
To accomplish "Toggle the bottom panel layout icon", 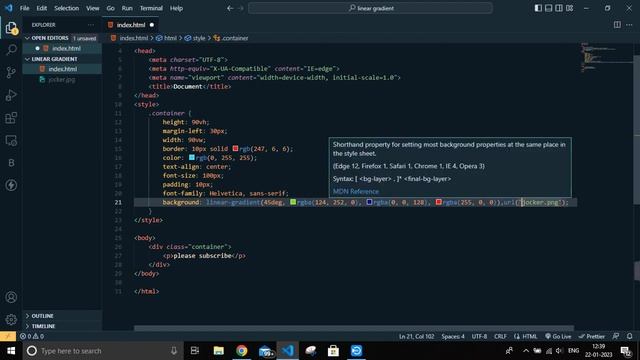I will pyautogui.click(x=549, y=8).
